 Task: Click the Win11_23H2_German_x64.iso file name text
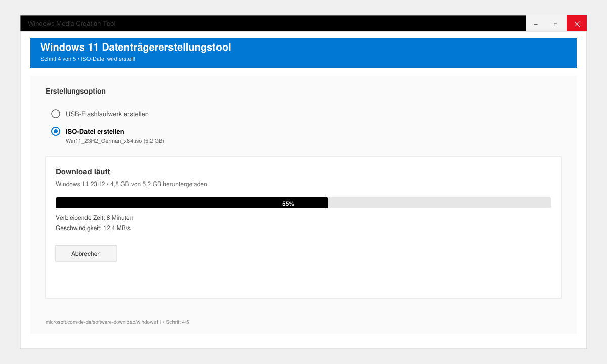pos(115,141)
